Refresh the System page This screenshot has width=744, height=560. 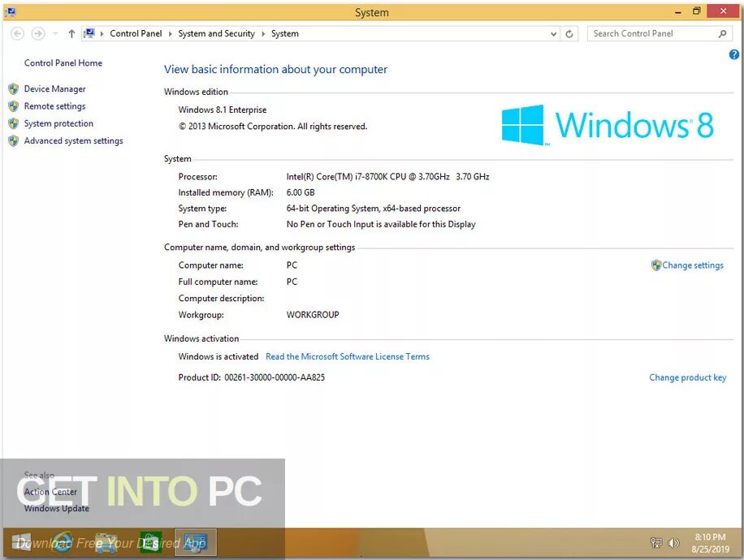(569, 33)
